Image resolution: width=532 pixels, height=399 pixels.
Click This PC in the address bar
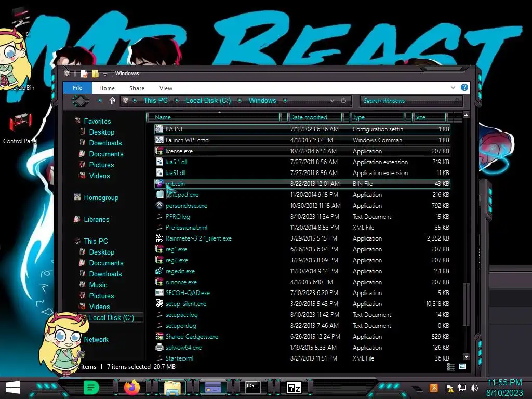tap(155, 100)
